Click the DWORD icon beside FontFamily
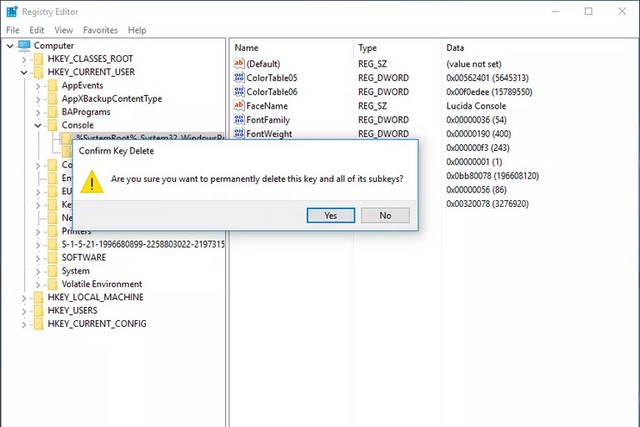 (239, 119)
